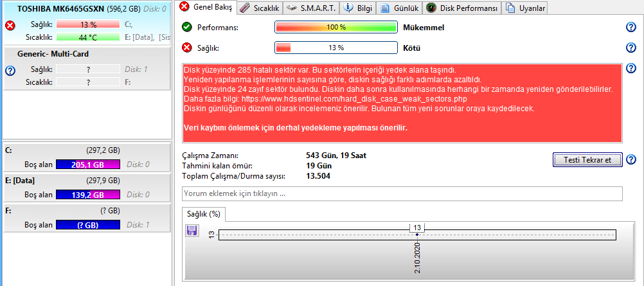644x286 pixels.
Task: Click help icon next to Sağlık Kötü
Action: point(631,48)
